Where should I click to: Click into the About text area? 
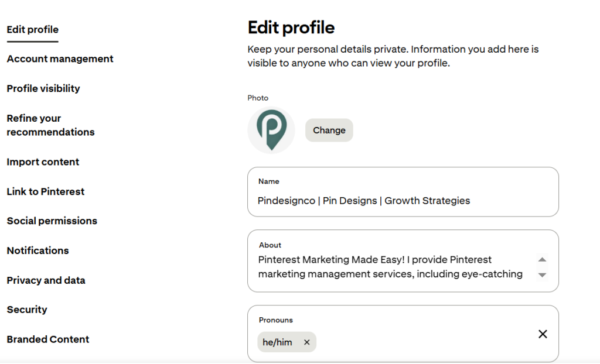(x=403, y=261)
